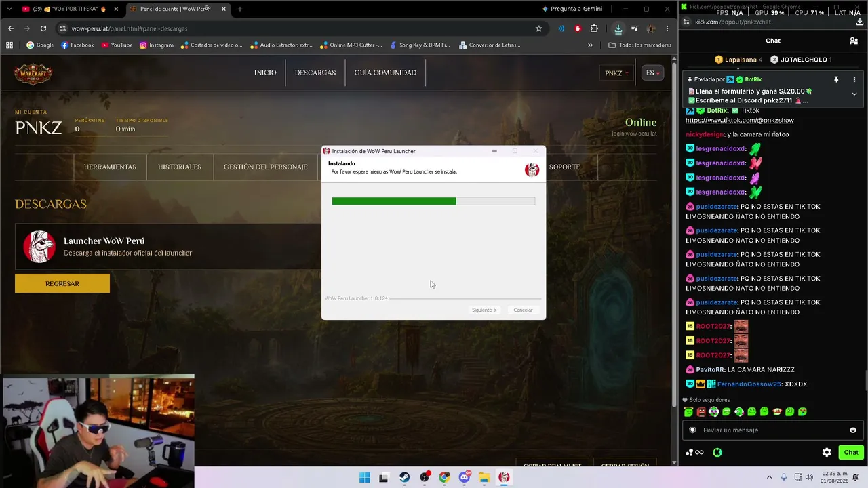Switch to the VOY POR TI FEKA YouTube tab

[x=69, y=9]
